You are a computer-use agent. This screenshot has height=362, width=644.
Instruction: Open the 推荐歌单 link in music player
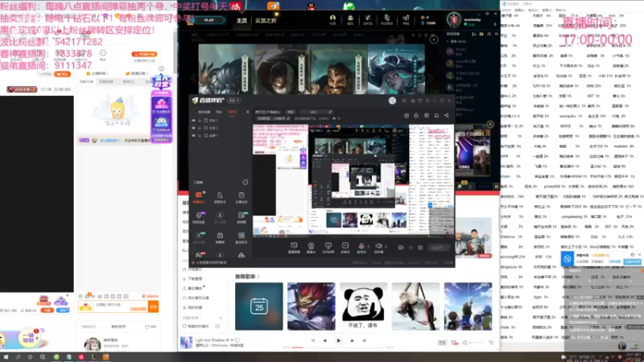tap(247, 277)
